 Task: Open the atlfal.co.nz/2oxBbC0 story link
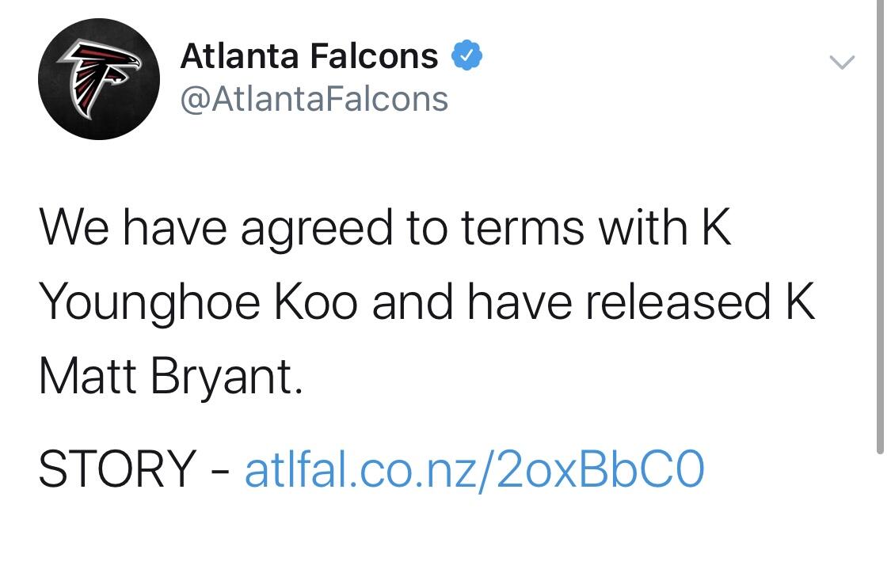click(474, 469)
